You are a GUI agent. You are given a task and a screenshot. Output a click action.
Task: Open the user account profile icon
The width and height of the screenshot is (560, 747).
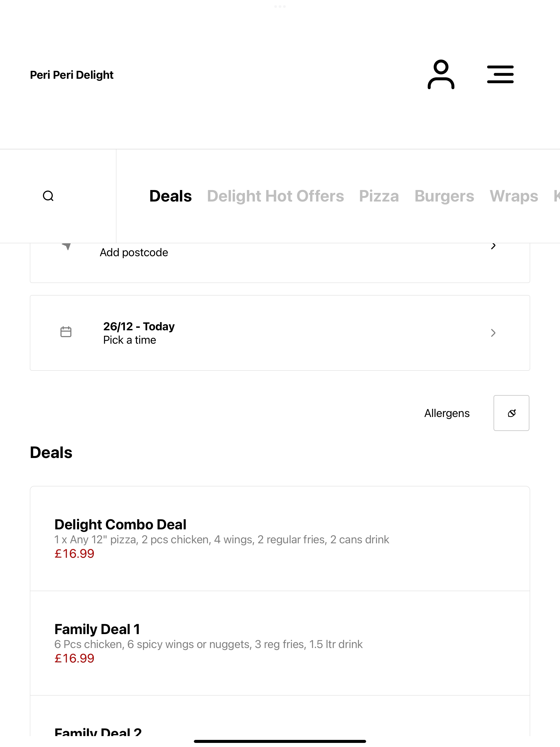pyautogui.click(x=441, y=74)
